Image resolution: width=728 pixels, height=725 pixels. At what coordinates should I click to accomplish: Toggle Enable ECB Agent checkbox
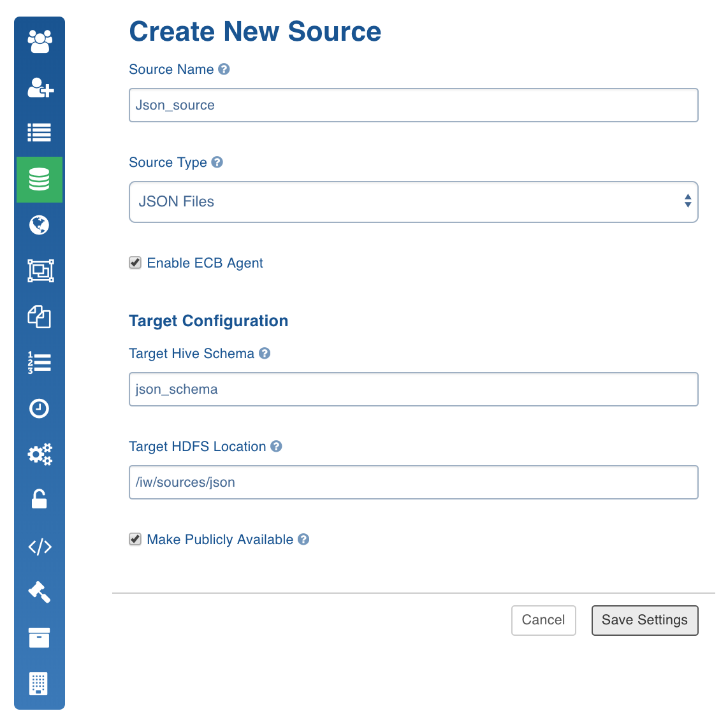pyautogui.click(x=135, y=263)
